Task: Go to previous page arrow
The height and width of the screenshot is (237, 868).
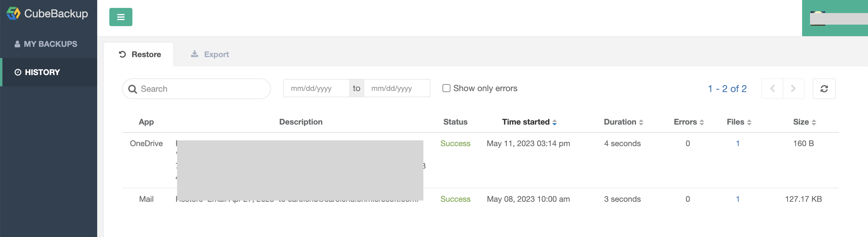Action: click(x=772, y=89)
